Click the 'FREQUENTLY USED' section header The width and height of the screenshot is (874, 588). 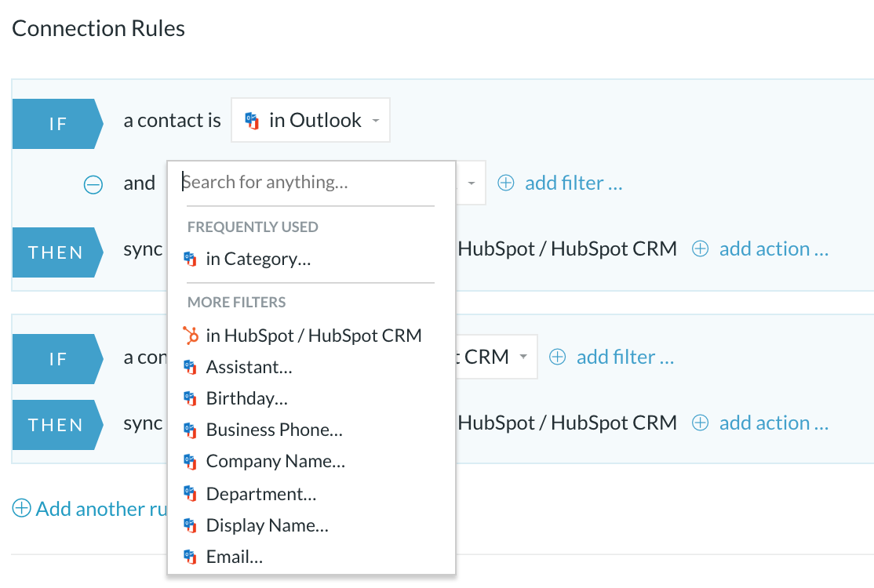click(253, 227)
